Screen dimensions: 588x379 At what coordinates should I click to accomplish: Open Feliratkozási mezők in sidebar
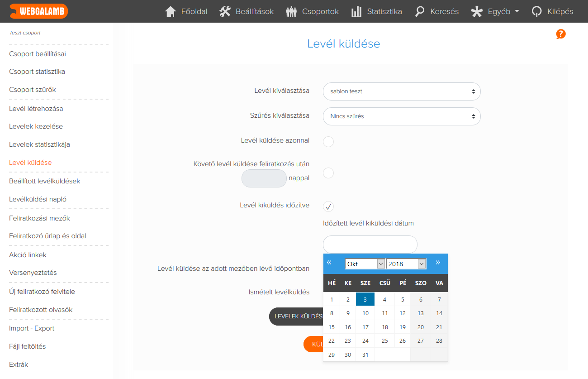coord(39,218)
